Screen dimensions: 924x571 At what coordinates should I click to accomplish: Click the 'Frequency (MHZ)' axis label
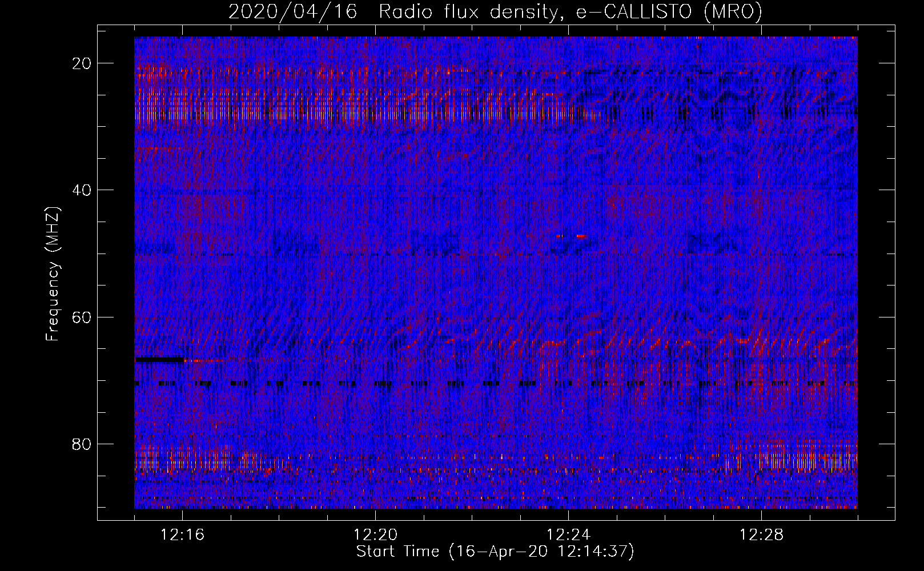point(53,274)
